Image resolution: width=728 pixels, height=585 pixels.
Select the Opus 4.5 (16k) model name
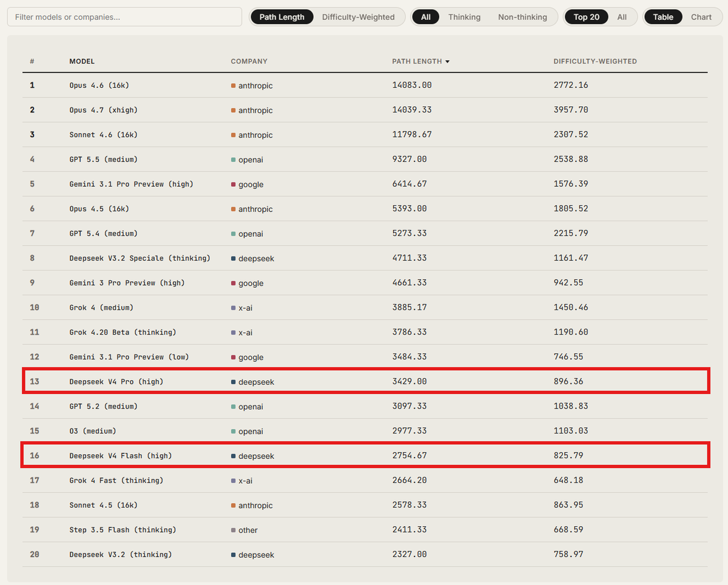tap(99, 209)
